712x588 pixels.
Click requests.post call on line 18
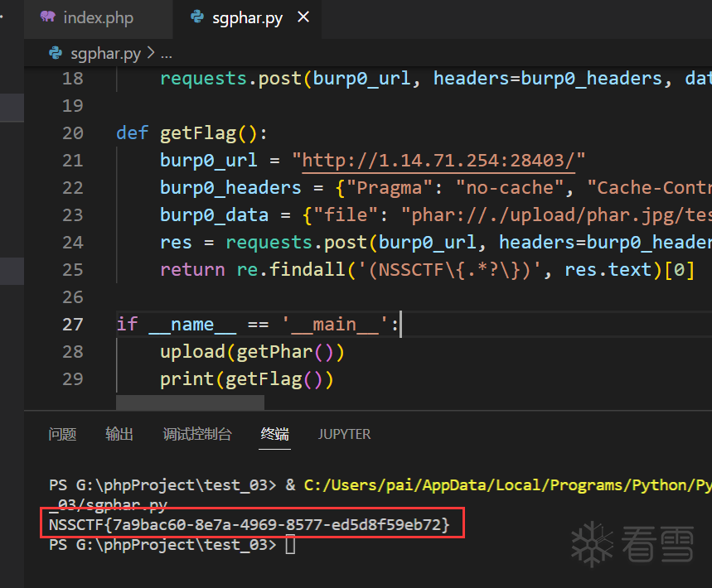click(x=230, y=79)
